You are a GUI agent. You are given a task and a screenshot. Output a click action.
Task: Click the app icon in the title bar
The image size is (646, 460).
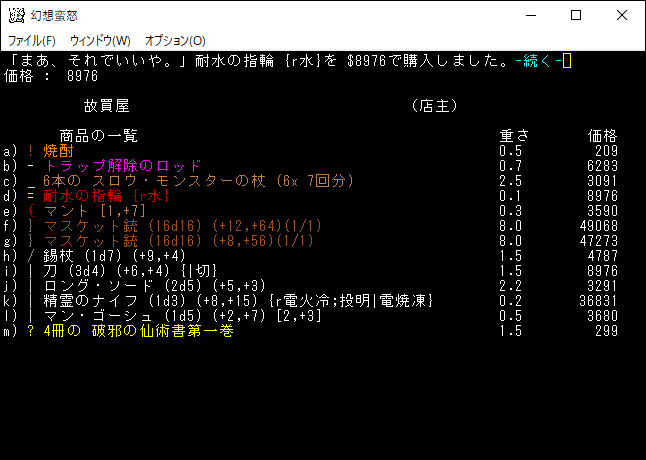pos(17,15)
